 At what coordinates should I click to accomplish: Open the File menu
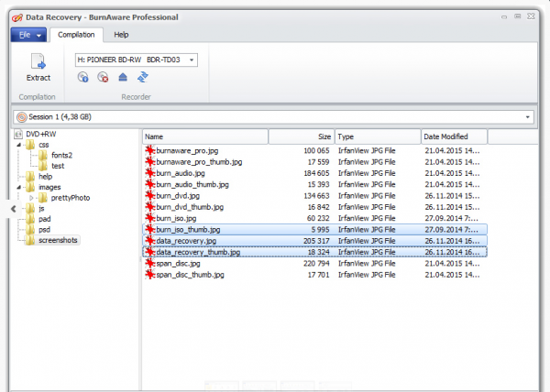pos(28,35)
